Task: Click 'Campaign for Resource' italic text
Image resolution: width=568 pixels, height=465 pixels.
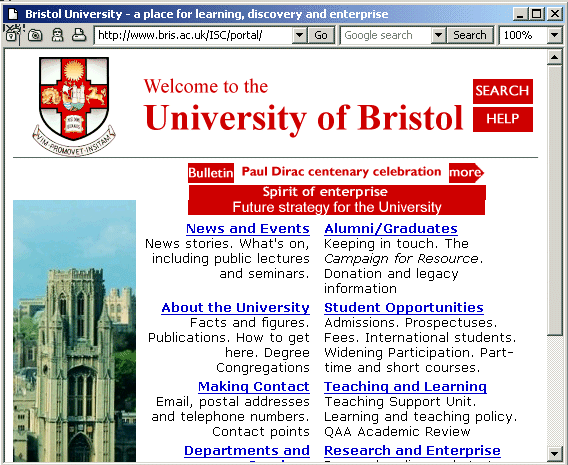Action: [x=401, y=259]
